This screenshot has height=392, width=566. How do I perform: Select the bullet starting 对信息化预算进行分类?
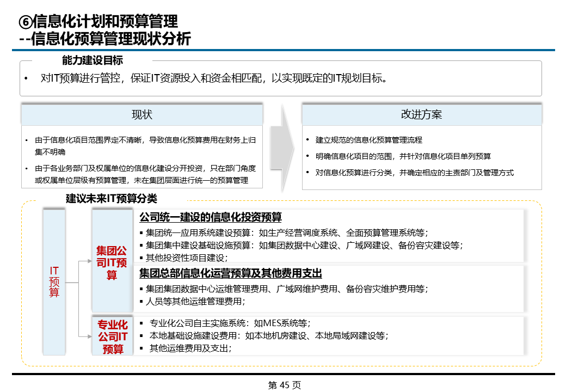point(414,173)
